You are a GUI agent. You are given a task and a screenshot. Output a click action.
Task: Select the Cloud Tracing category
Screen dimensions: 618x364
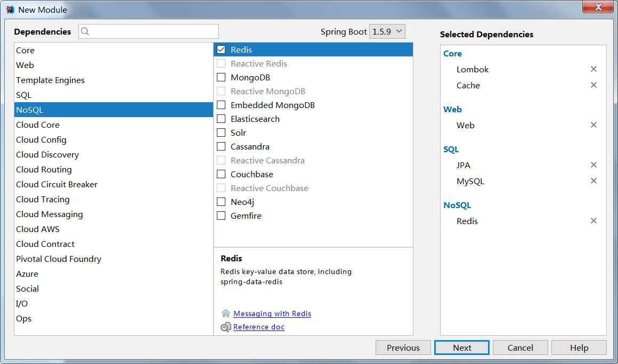[113, 200]
